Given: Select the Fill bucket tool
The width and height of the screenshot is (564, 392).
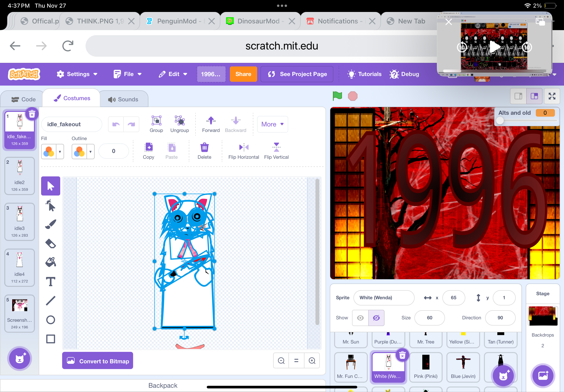Looking at the screenshot, I should (51, 262).
